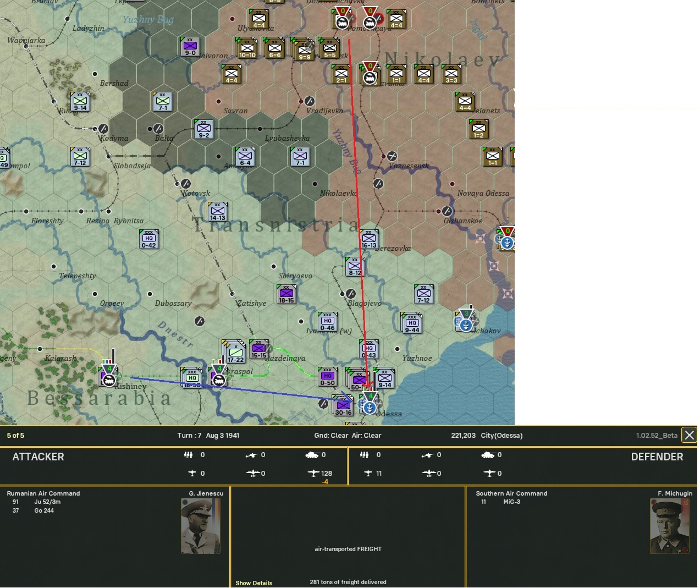700x588 pixels.
Task: Click Show Details link
Action: point(253,583)
